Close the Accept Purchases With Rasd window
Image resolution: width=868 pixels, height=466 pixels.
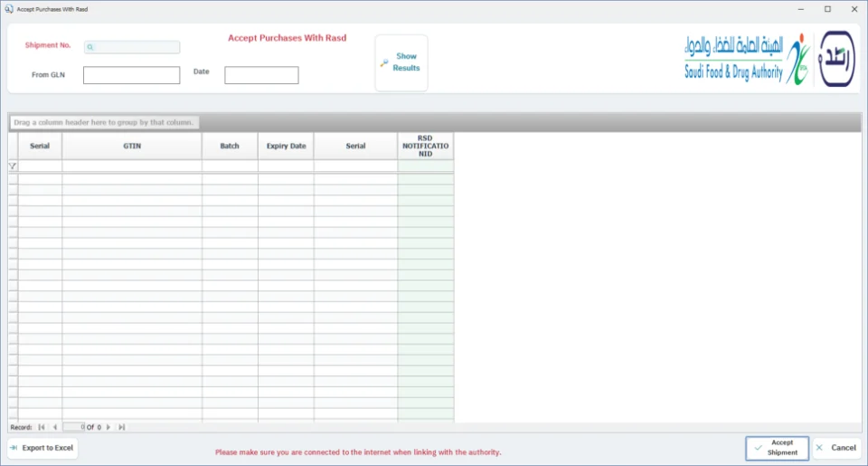click(x=854, y=9)
